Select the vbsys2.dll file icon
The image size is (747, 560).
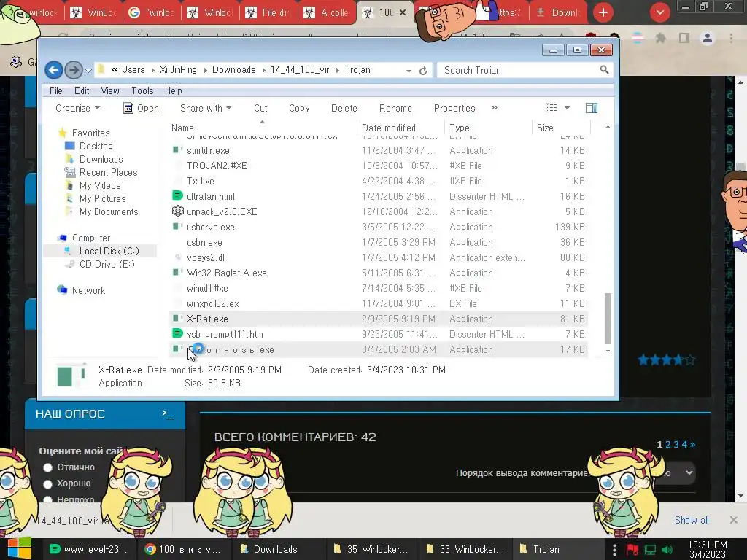tap(178, 257)
